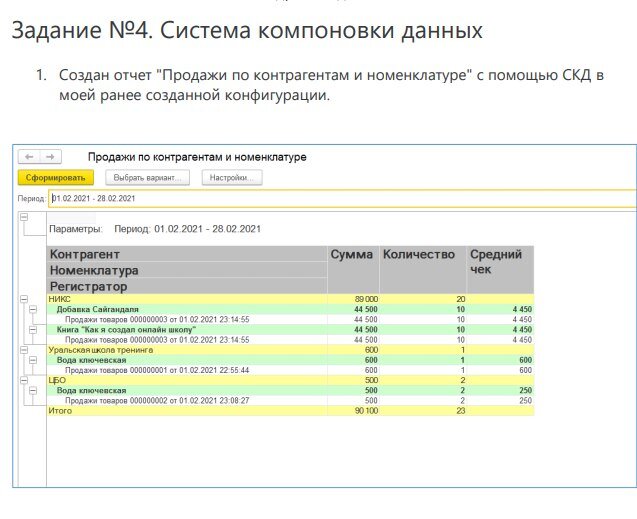Screen dimensions: 637x519
Task: Collapse the Параметры section at report top
Action: 24,217
